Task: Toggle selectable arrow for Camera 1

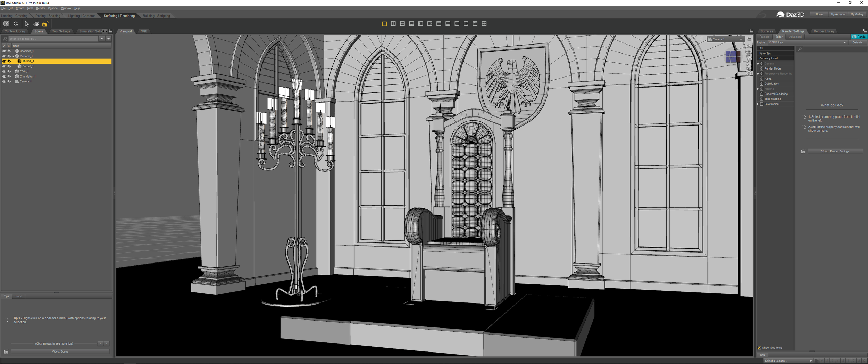Action: [9, 81]
